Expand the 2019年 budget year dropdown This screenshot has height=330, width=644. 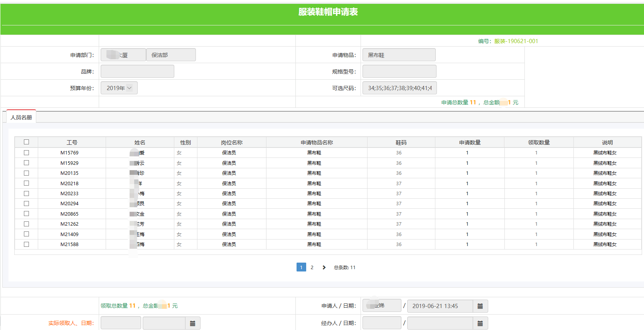pyautogui.click(x=119, y=88)
